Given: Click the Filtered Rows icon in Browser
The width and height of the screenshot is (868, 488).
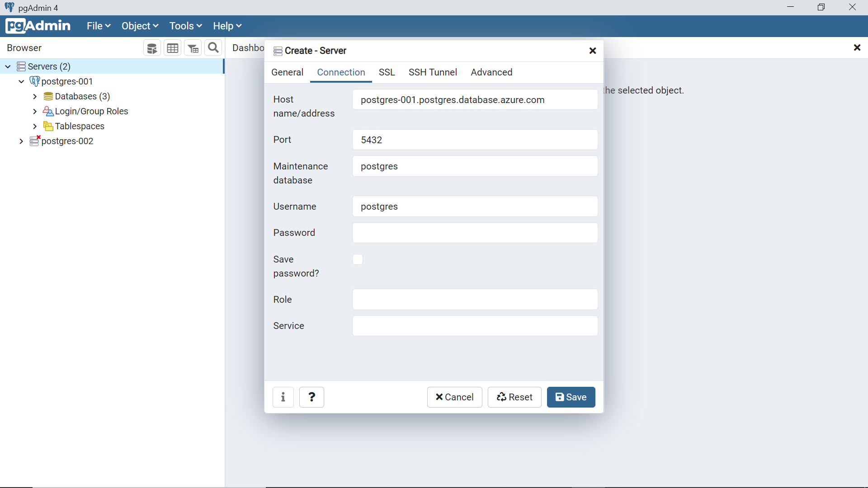Looking at the screenshot, I should [193, 48].
